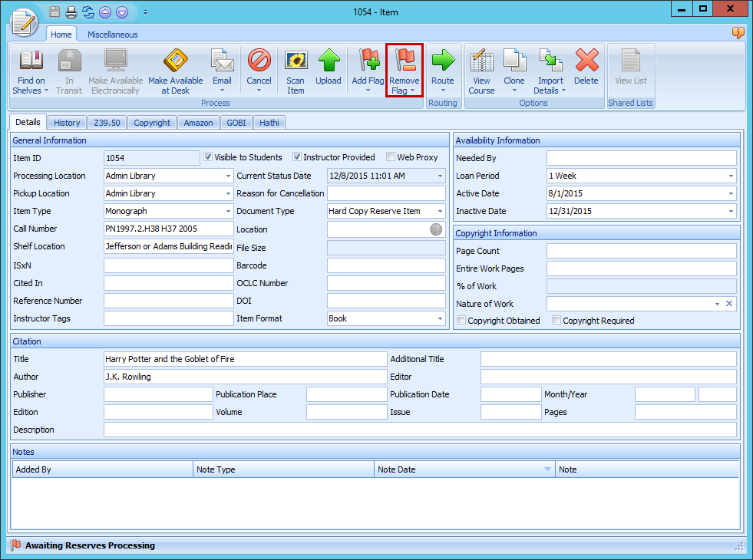Viewport: 753px width, 560px height.
Task: Click the Scan Item icon
Action: click(x=296, y=61)
